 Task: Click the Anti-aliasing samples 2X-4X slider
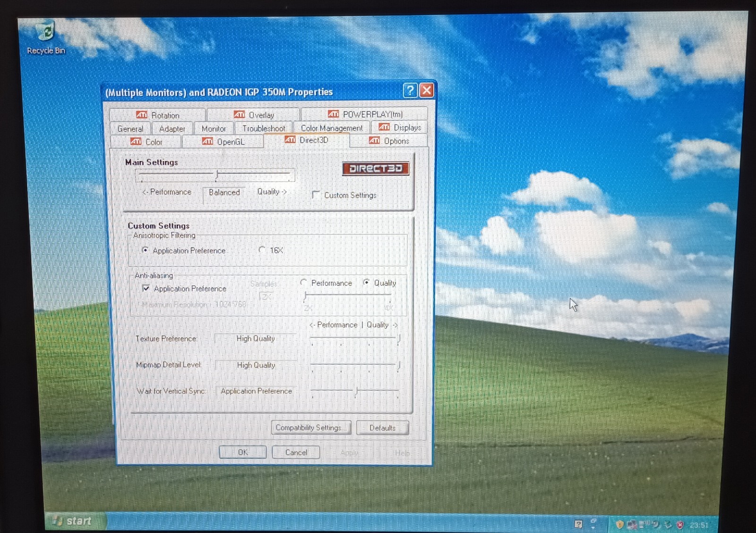click(348, 296)
